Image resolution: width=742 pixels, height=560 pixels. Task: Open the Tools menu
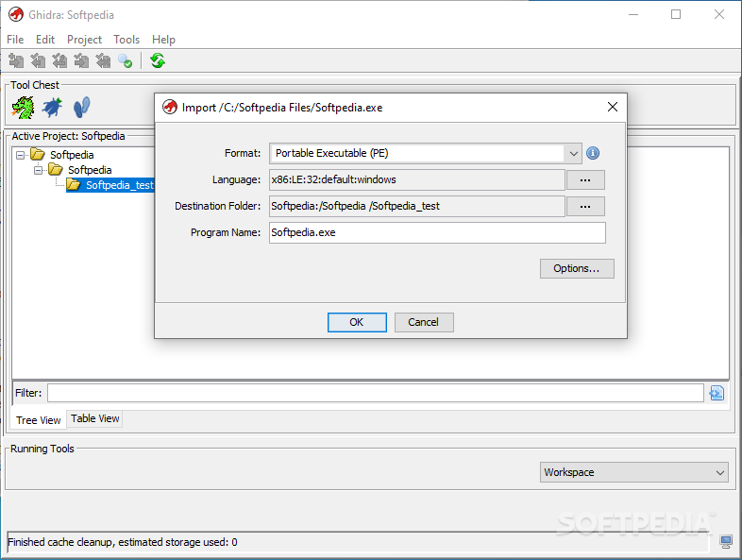coord(126,40)
